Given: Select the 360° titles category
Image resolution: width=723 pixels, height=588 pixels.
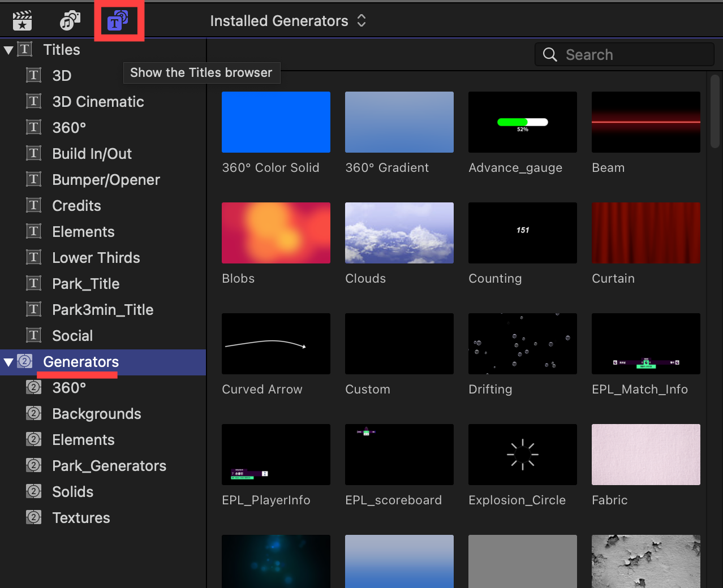Looking at the screenshot, I should [103, 127].
